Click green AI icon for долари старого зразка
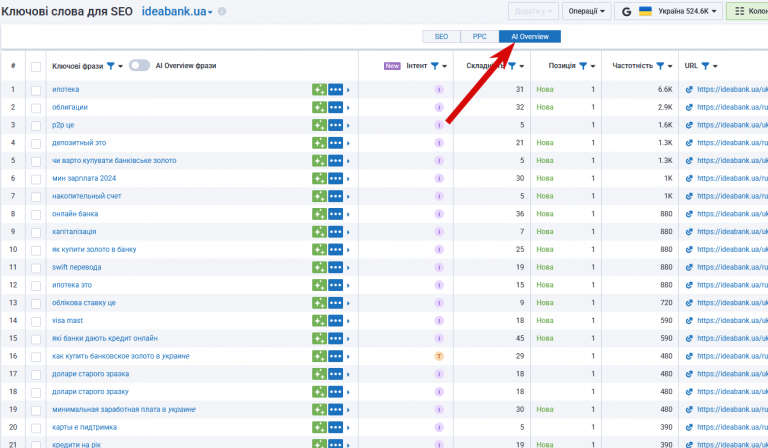 pyautogui.click(x=319, y=374)
